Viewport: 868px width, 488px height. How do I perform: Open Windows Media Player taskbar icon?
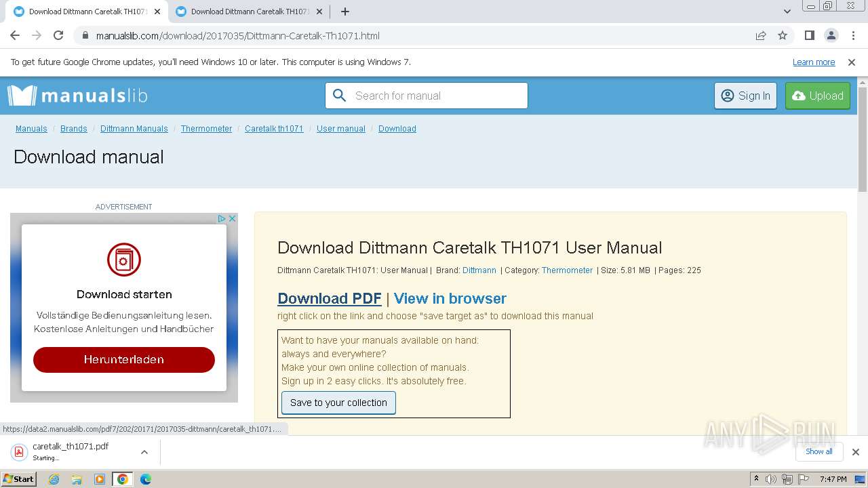click(x=100, y=479)
